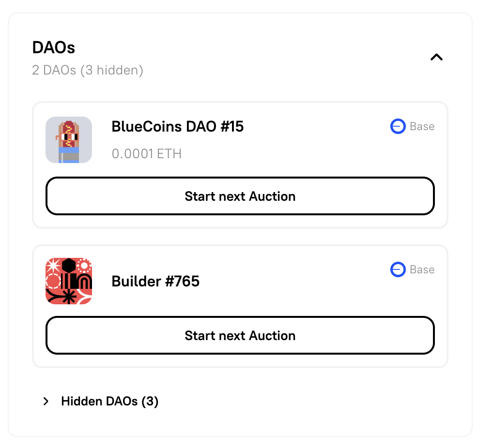Open the Builder #765 DAO page

[x=155, y=281]
